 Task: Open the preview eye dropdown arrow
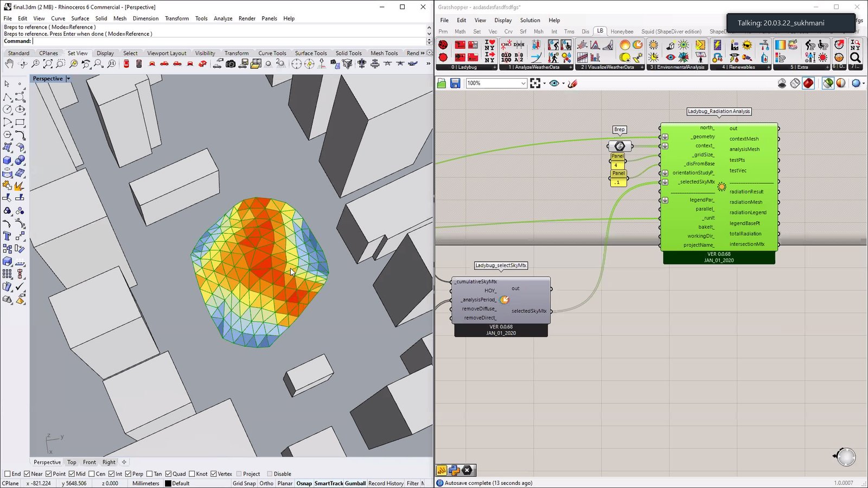pyautogui.click(x=563, y=83)
